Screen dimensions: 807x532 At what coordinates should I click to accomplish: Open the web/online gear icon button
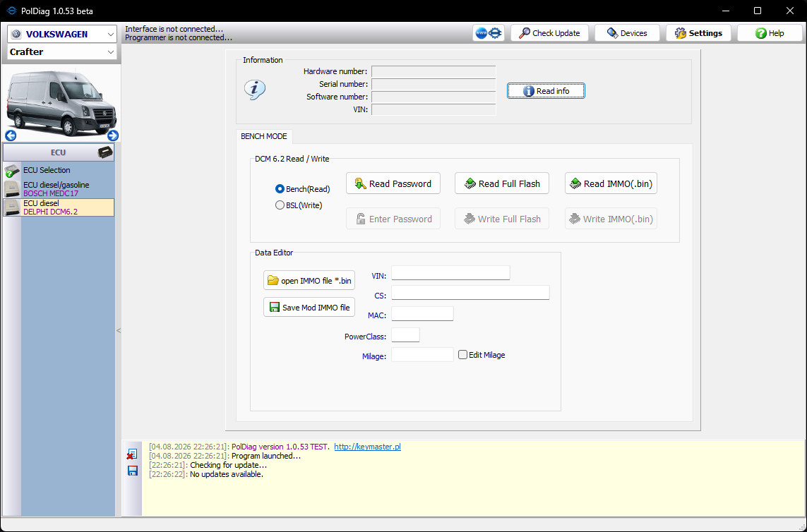point(489,33)
